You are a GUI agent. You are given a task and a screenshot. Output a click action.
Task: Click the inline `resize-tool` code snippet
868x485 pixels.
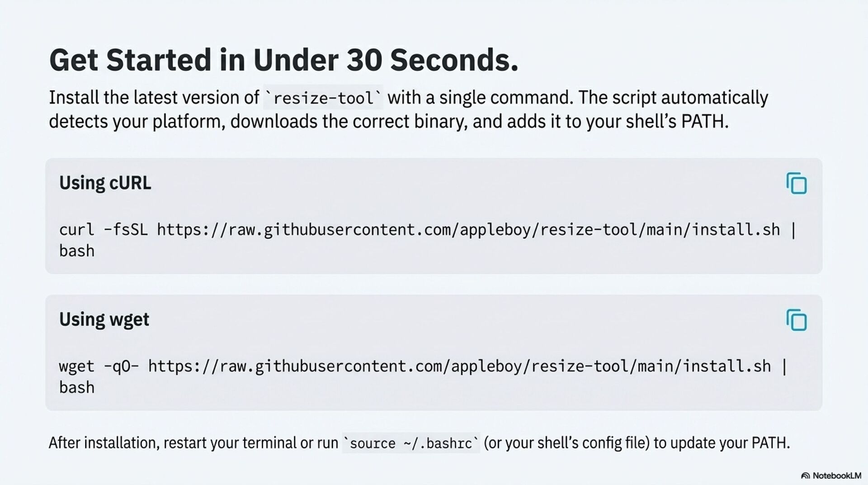pos(323,98)
